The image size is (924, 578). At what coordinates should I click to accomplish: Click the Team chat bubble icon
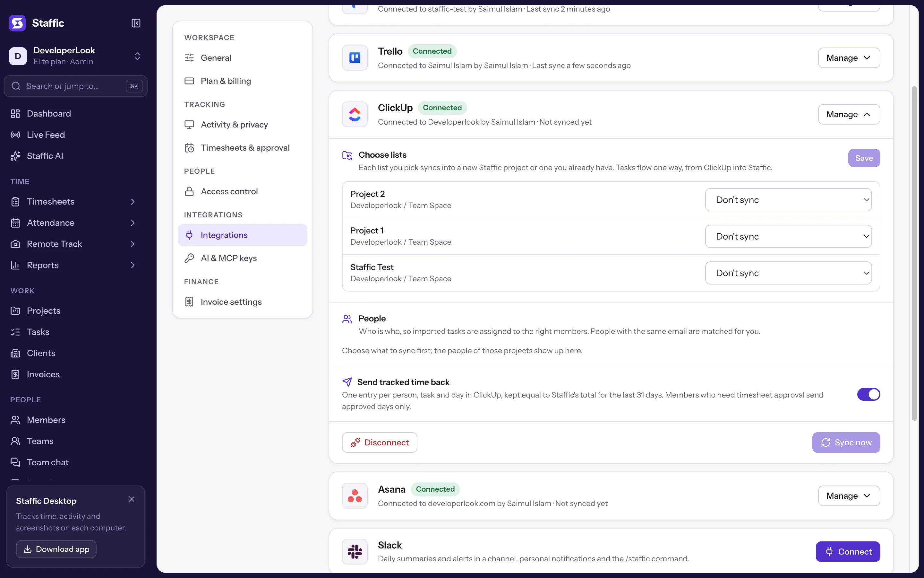pyautogui.click(x=15, y=462)
